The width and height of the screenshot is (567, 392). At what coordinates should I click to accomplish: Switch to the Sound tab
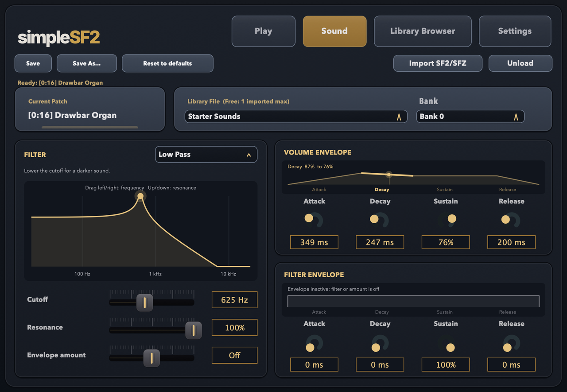(x=334, y=31)
